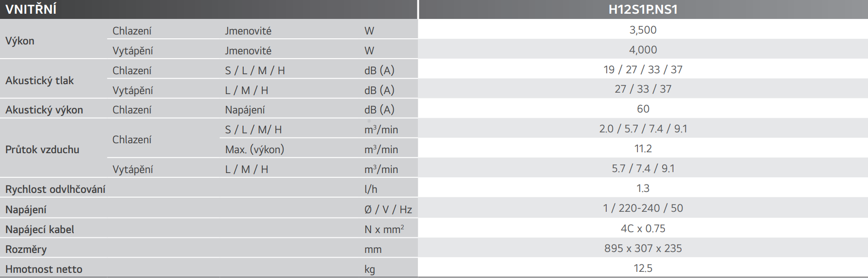Click the 4,000 W heating capacity value

click(x=643, y=50)
